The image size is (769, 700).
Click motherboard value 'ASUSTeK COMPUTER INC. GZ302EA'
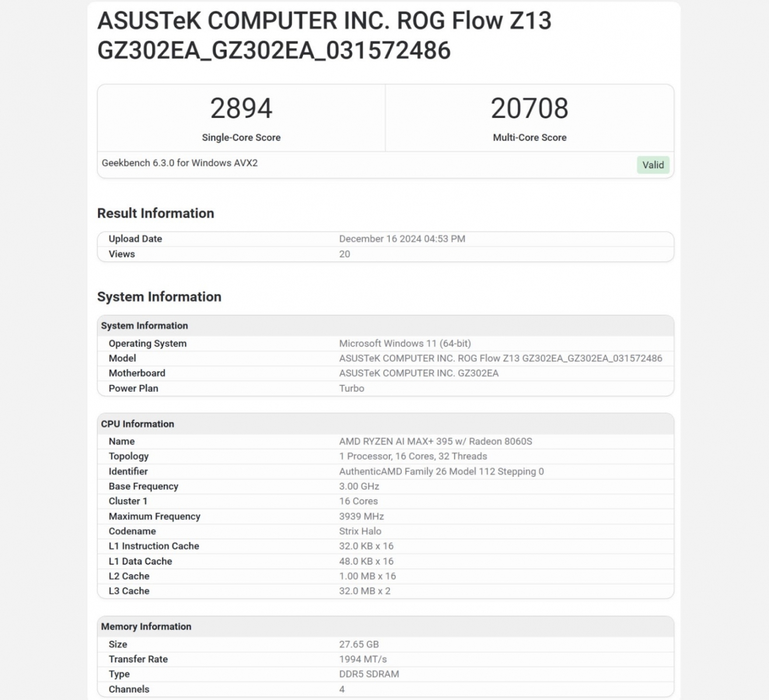419,373
